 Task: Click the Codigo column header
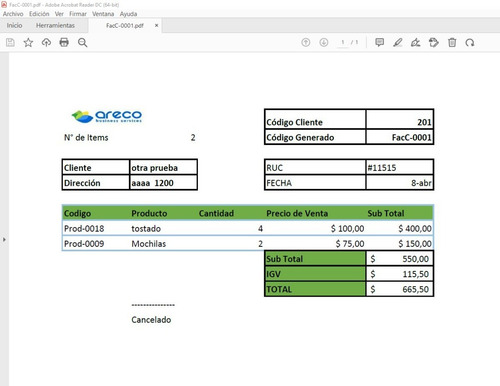pos(77,213)
